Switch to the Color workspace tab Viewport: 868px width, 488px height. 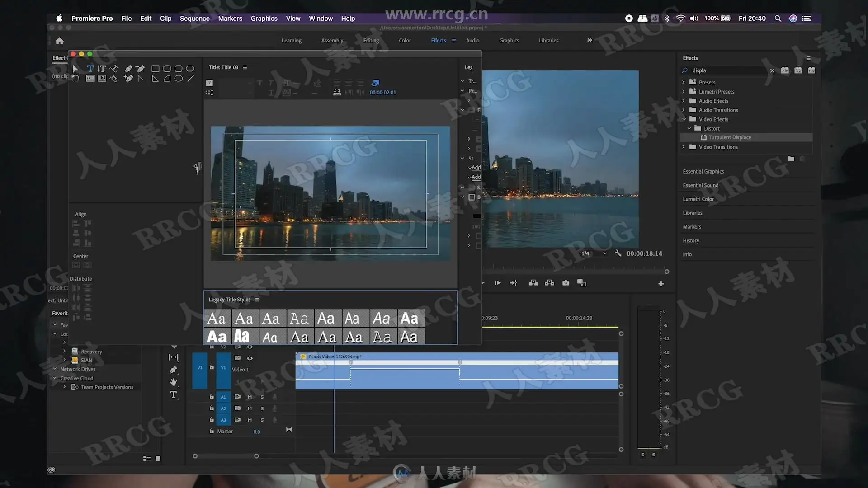(405, 41)
